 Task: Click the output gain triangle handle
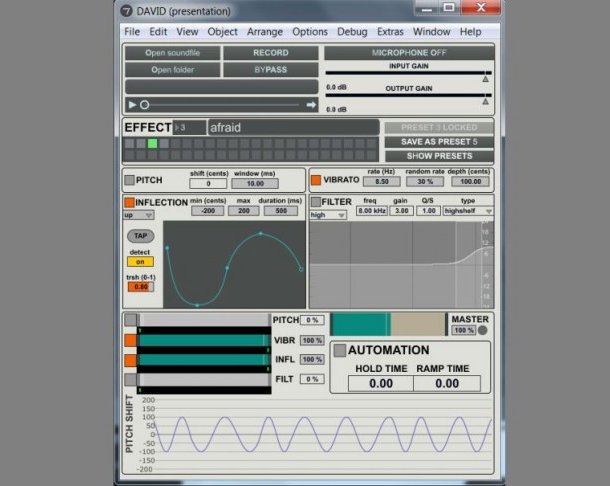[486, 102]
